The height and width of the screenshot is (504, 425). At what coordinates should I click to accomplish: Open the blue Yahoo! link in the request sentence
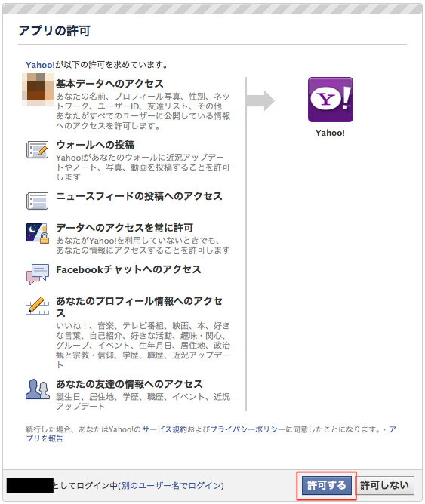(x=40, y=65)
